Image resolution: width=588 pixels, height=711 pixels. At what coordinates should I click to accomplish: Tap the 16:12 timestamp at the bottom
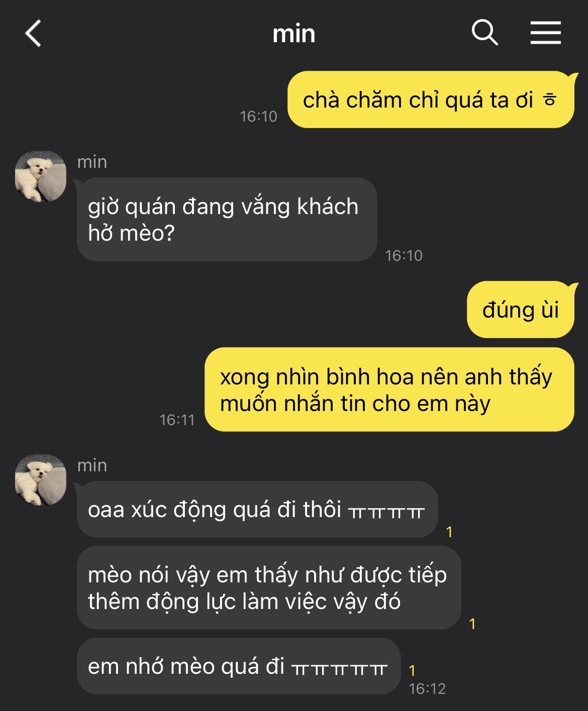[x=427, y=688]
